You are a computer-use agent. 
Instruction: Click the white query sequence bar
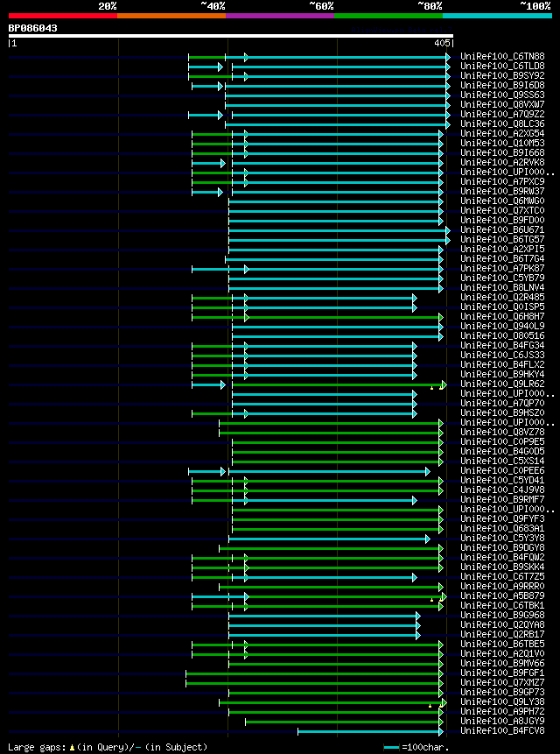231,36
